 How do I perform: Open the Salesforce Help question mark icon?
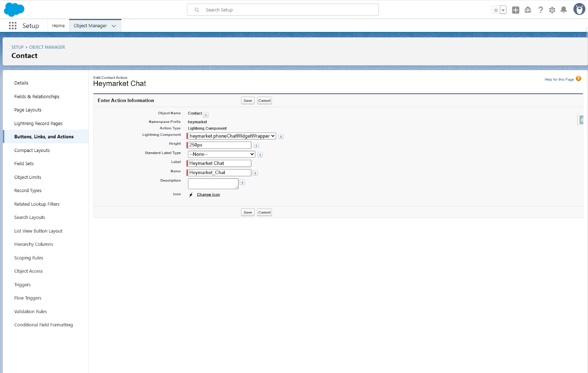point(540,10)
